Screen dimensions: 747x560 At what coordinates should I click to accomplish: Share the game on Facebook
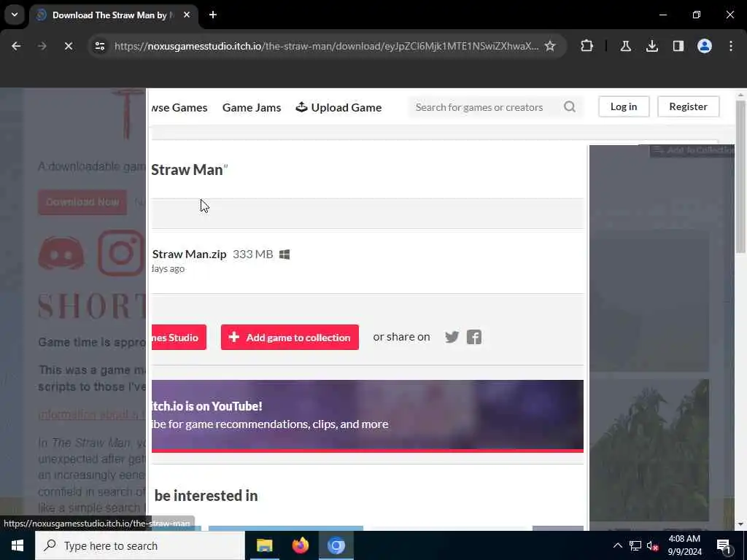coord(474,337)
